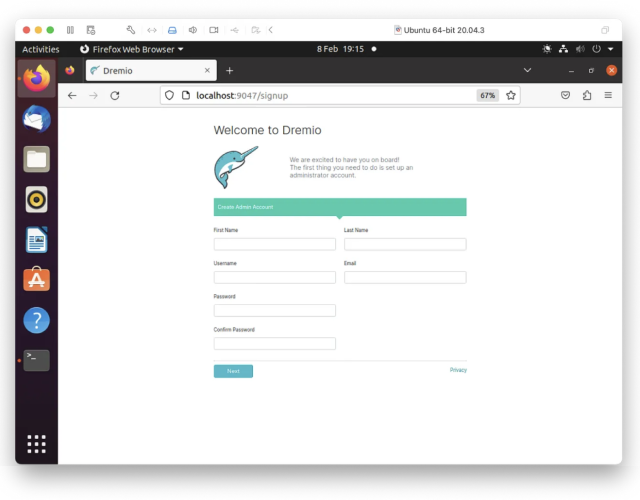Click the VM pause icon
640x500 pixels.
coord(70,30)
